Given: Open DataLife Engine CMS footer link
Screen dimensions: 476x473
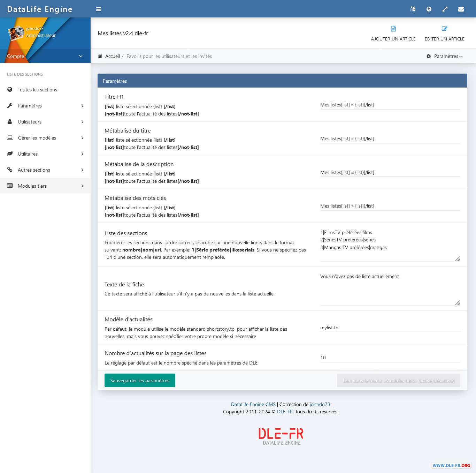Looking at the screenshot, I should 253,404.
